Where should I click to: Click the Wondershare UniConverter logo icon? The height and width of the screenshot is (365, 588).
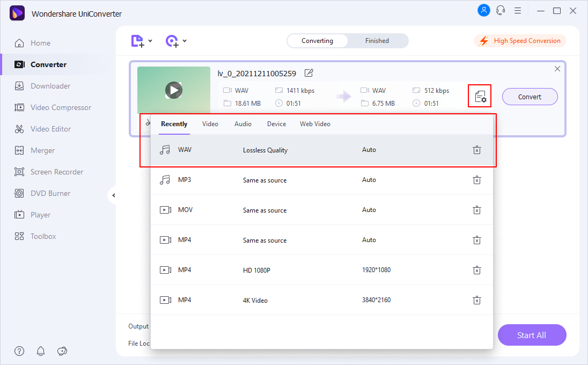17,13
